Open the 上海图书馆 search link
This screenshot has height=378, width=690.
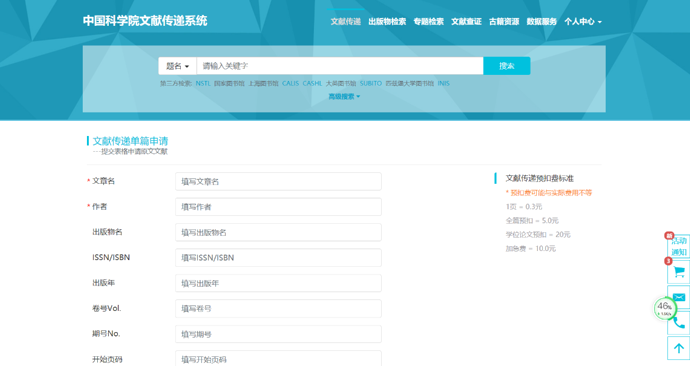(x=263, y=83)
